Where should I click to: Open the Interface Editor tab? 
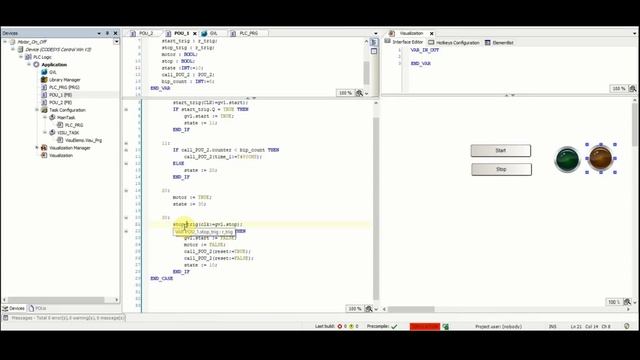pos(404,42)
